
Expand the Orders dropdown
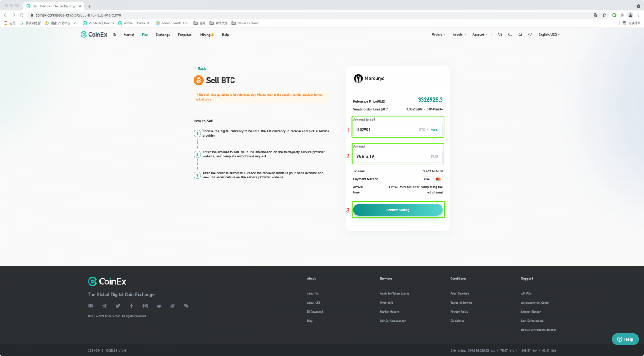tap(439, 35)
